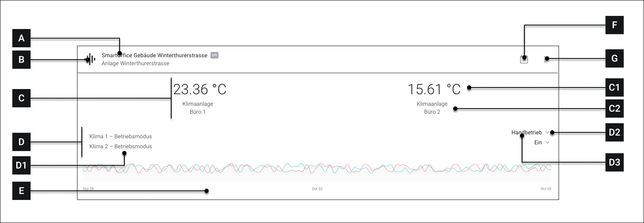
Task: Click the GAI badge next to title
Action: coord(215,55)
